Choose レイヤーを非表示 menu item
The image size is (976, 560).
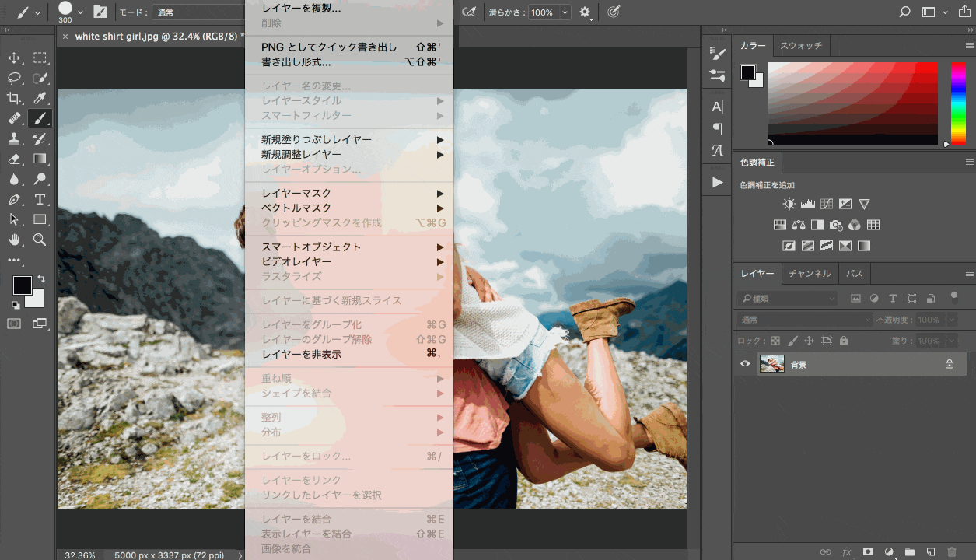point(348,354)
